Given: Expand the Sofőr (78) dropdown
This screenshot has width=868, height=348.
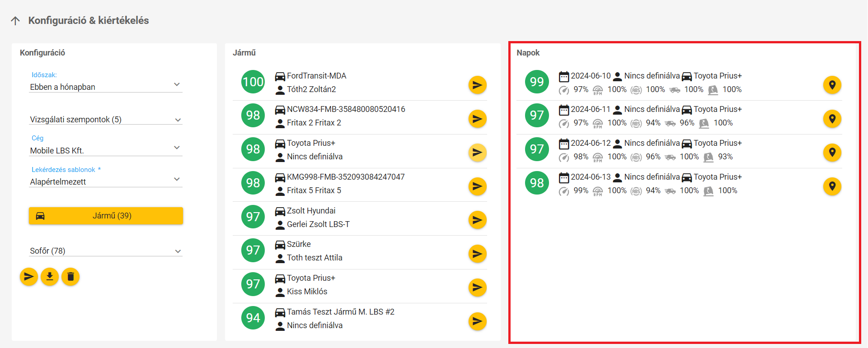Looking at the screenshot, I should pyautogui.click(x=105, y=251).
